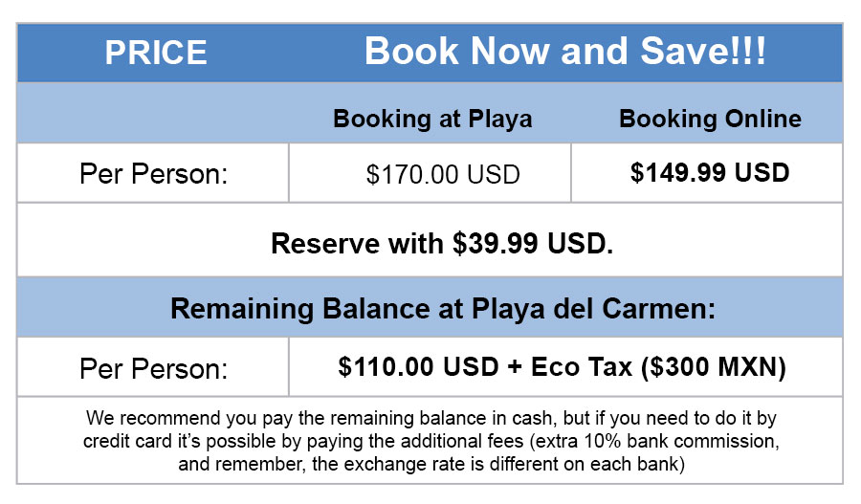Click the Reserve with $39.99 USD text
The image size is (861, 504).
[x=442, y=243]
